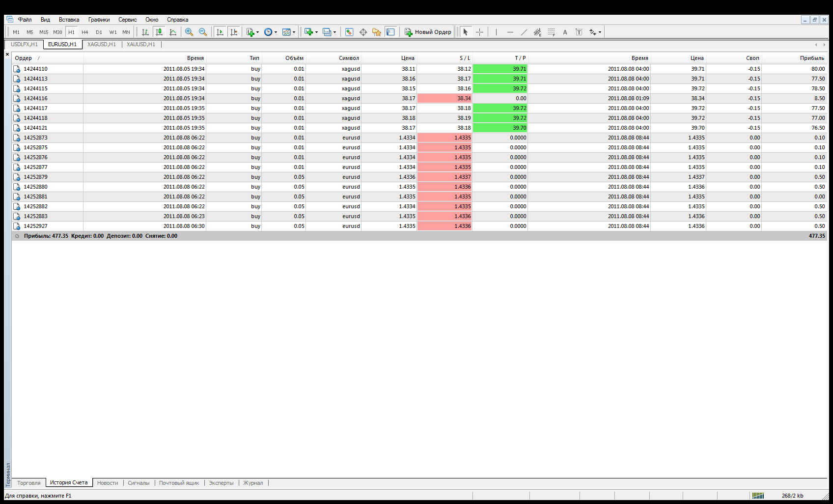The width and height of the screenshot is (833, 504).
Task: Select the arrow cursor tool
Action: coord(466,32)
